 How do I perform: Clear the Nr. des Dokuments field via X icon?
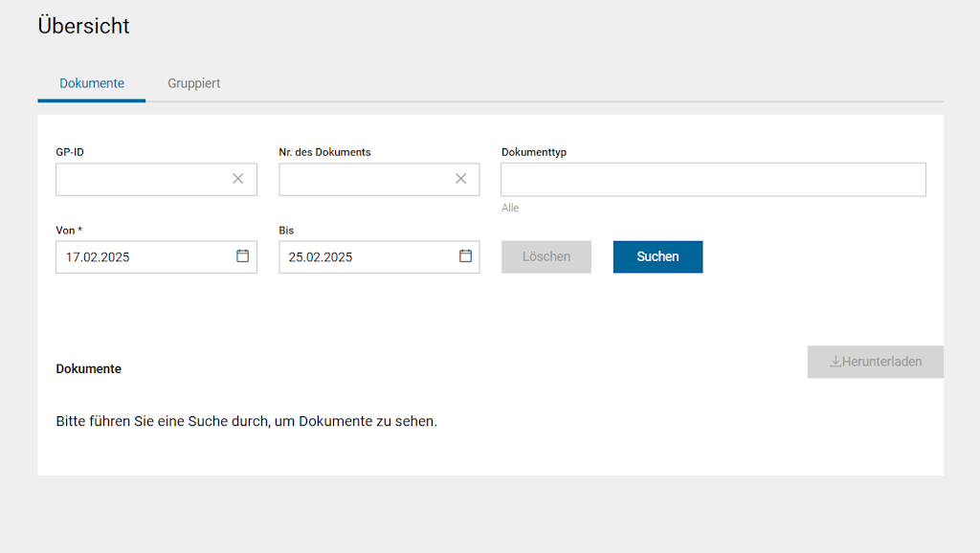[460, 179]
